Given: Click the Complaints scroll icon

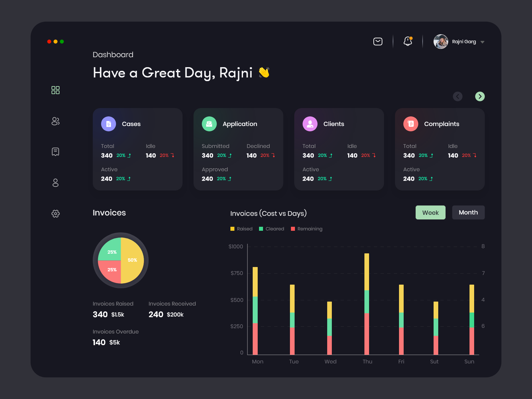Looking at the screenshot, I should tap(411, 124).
